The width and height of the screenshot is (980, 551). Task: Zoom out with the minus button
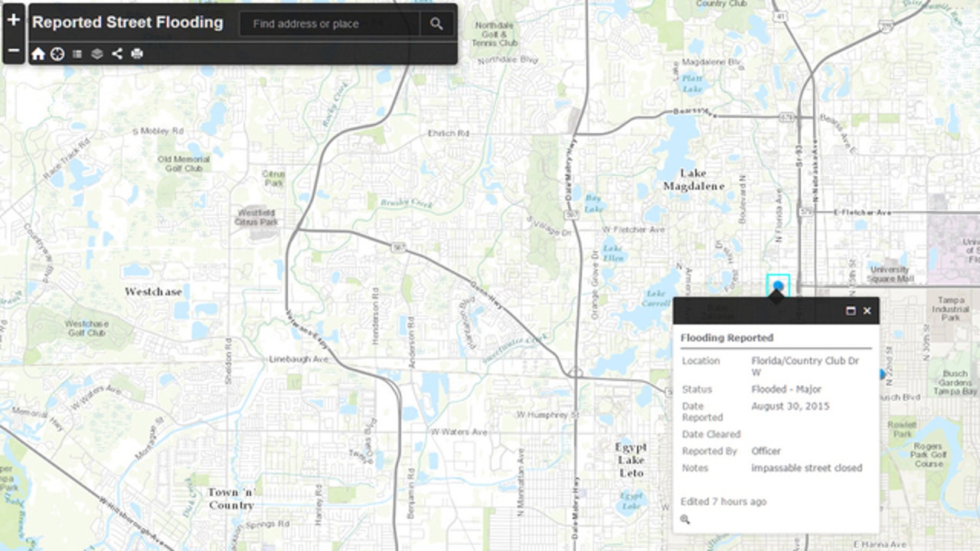pyautogui.click(x=12, y=49)
